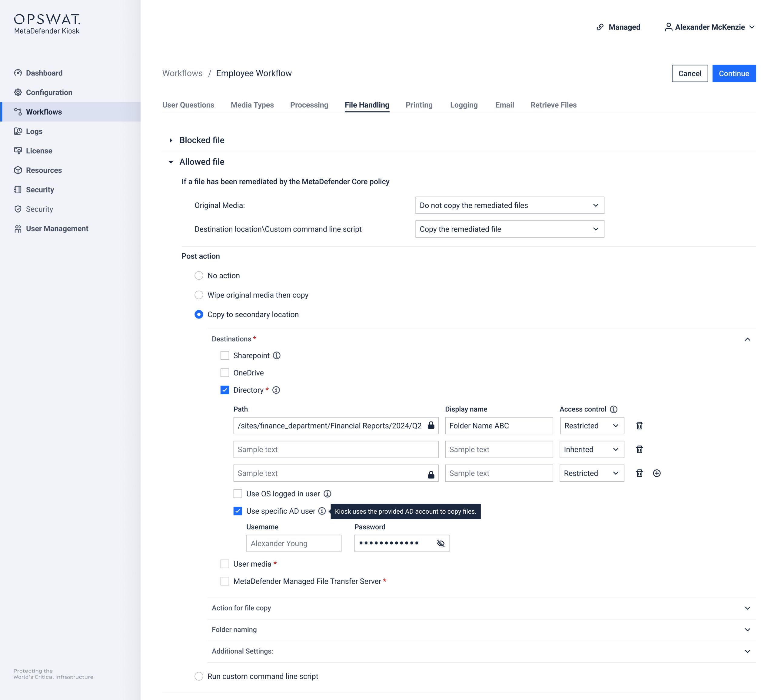Enable the Sharepoint destination checkbox
Screen dimensions: 778x700
click(x=224, y=355)
